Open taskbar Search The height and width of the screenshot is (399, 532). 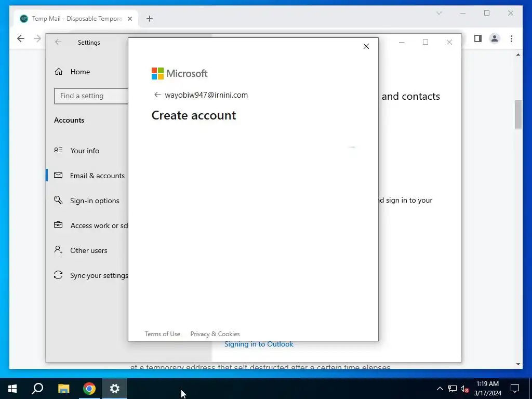[37, 389]
